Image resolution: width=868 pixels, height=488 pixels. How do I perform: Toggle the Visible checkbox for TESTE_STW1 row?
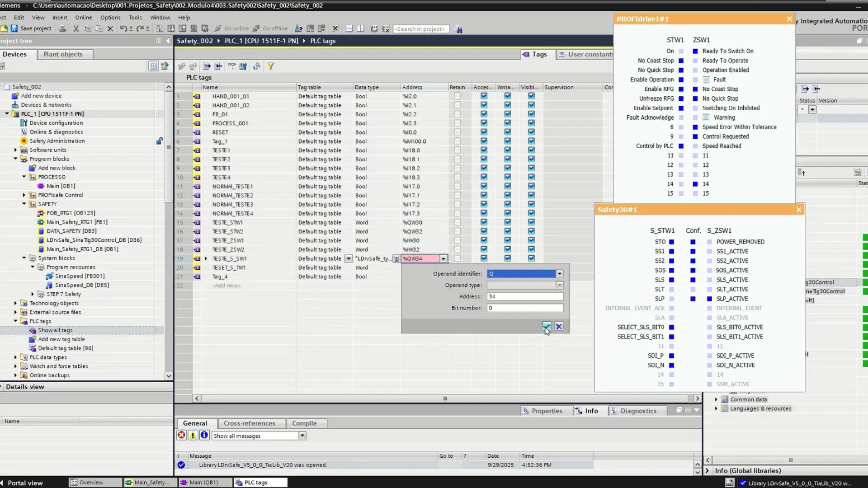(x=531, y=222)
